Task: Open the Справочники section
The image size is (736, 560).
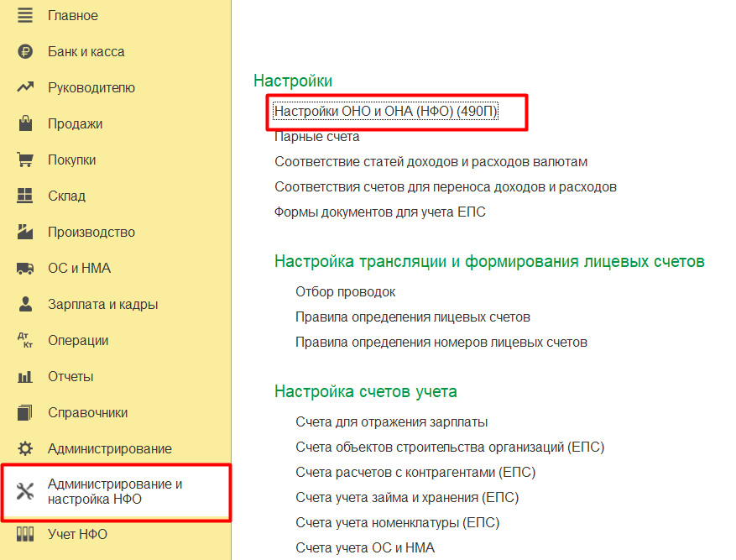Action: 87,412
